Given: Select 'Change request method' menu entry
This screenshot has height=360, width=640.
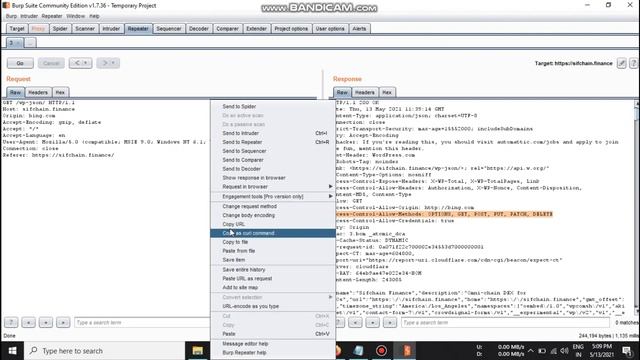Looking at the screenshot, I should pos(273,206).
